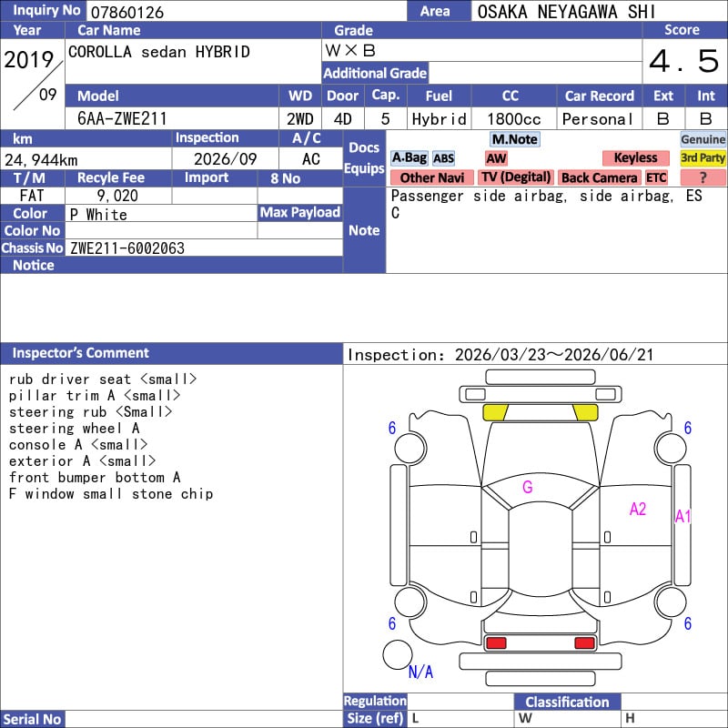Select the Keyless equipment badge
The image size is (728, 728).
point(635,158)
